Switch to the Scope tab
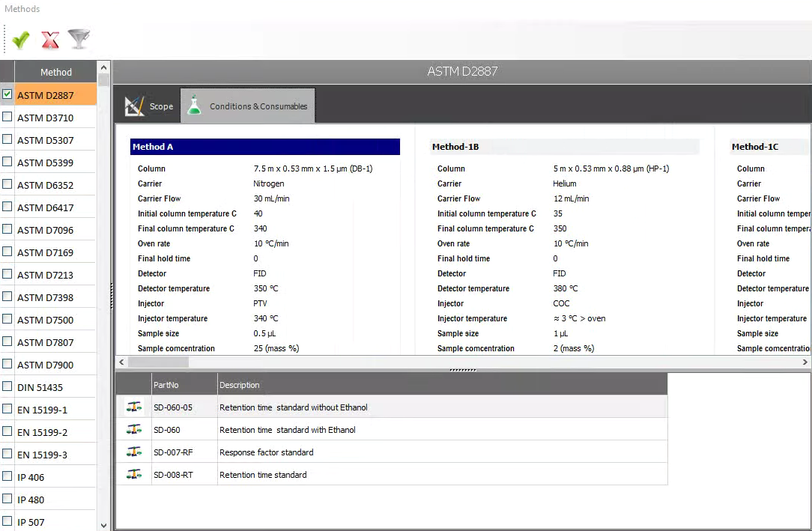Viewport: 812px width, 531px height. point(160,106)
